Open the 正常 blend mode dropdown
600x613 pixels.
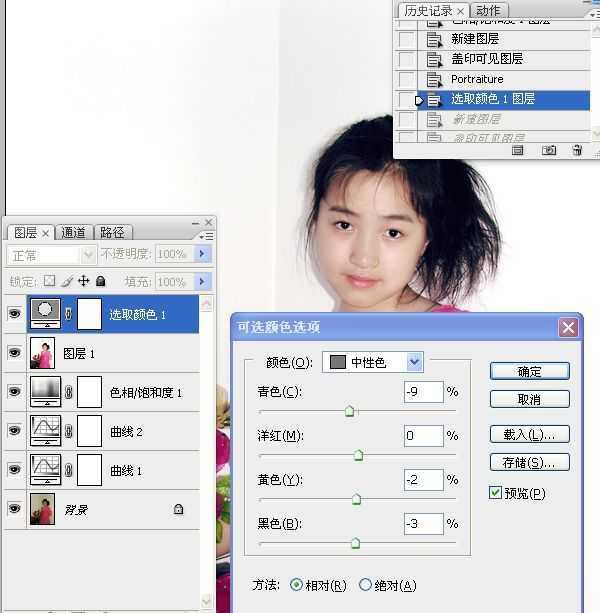(51, 254)
